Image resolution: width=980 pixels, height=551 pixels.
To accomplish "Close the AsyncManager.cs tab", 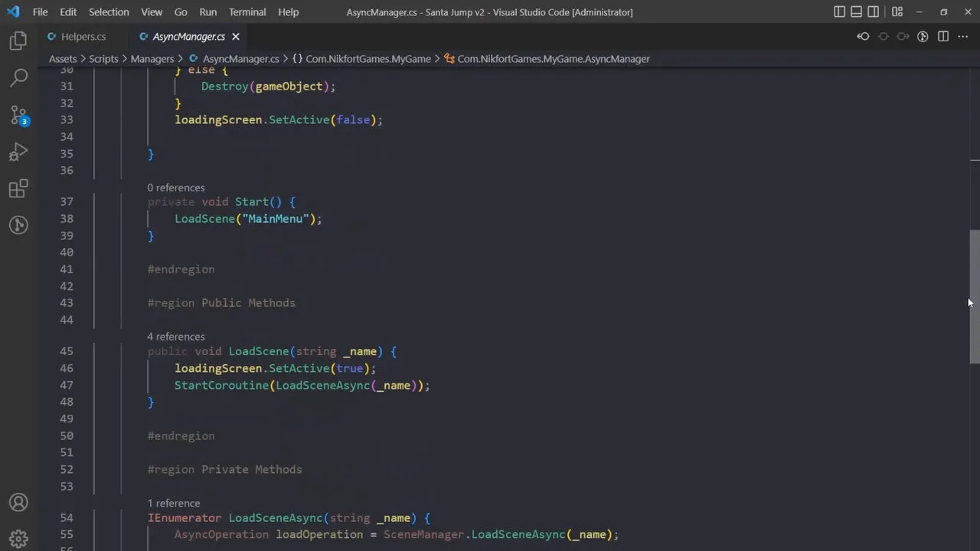I will point(236,37).
